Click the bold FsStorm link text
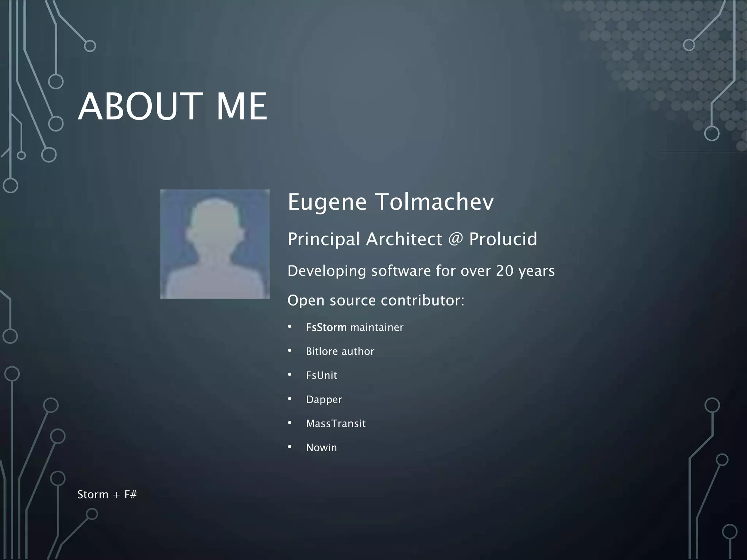 (326, 327)
